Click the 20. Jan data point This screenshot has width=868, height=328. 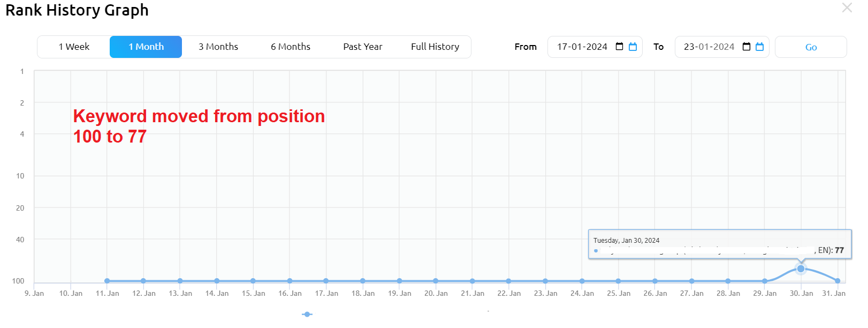tap(436, 281)
